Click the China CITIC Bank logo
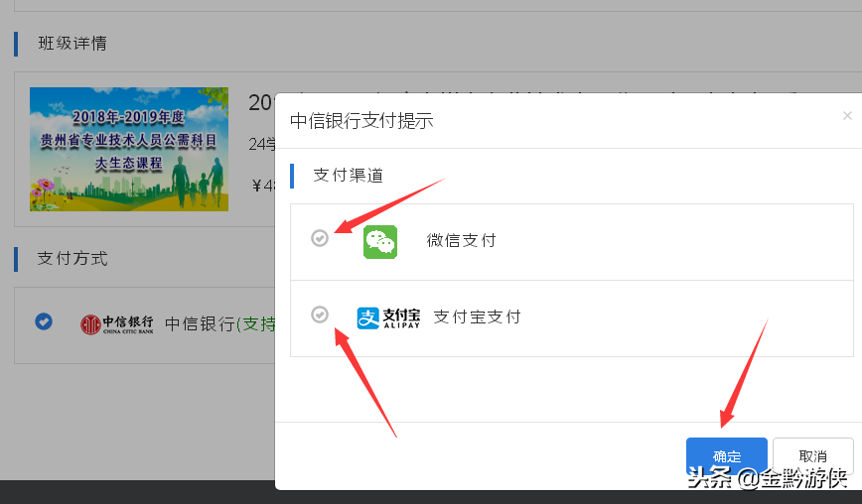This screenshot has height=504, width=862. click(x=116, y=324)
